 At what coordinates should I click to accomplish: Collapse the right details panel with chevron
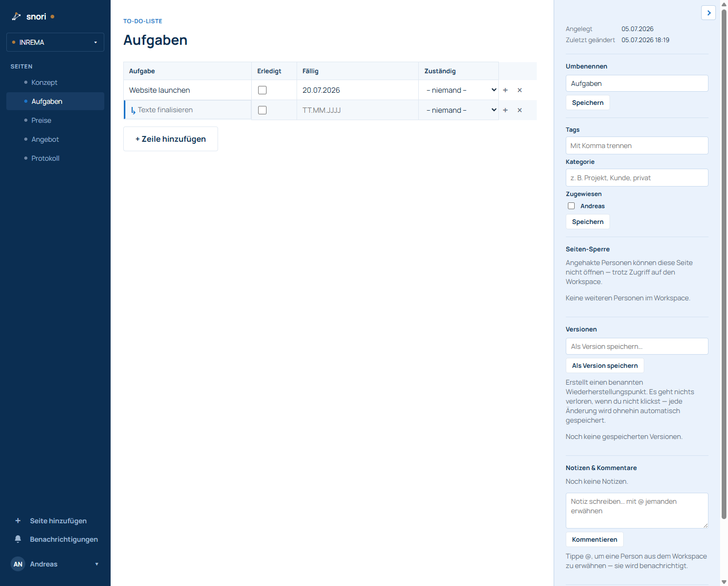709,13
